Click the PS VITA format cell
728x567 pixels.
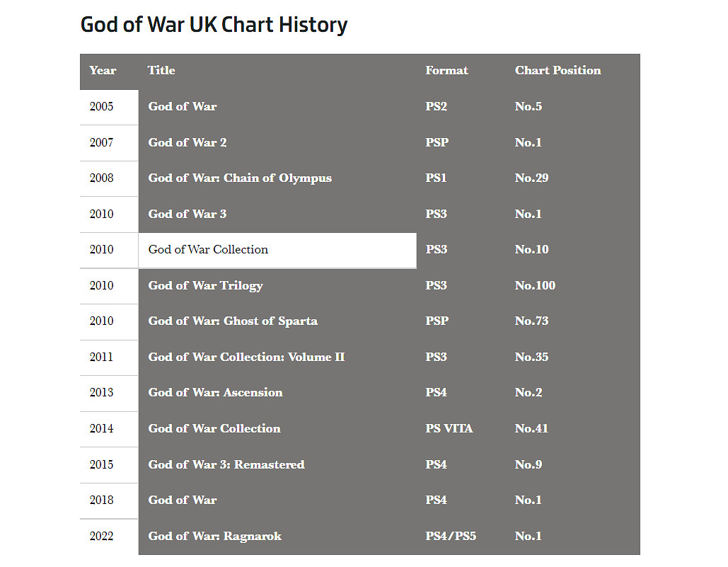tap(449, 429)
